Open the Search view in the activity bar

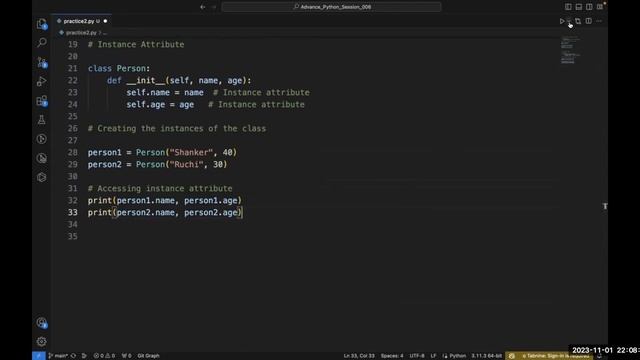42,42
